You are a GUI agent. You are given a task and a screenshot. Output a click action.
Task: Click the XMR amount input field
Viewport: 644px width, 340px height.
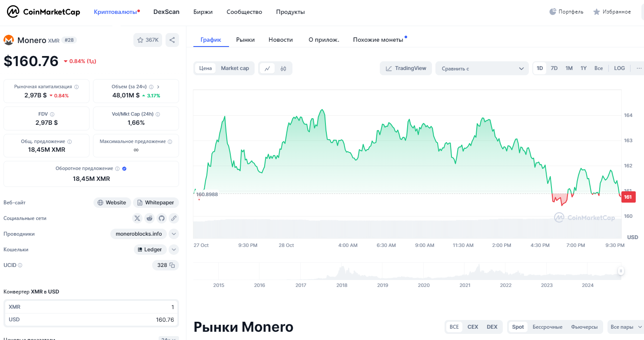pos(91,307)
